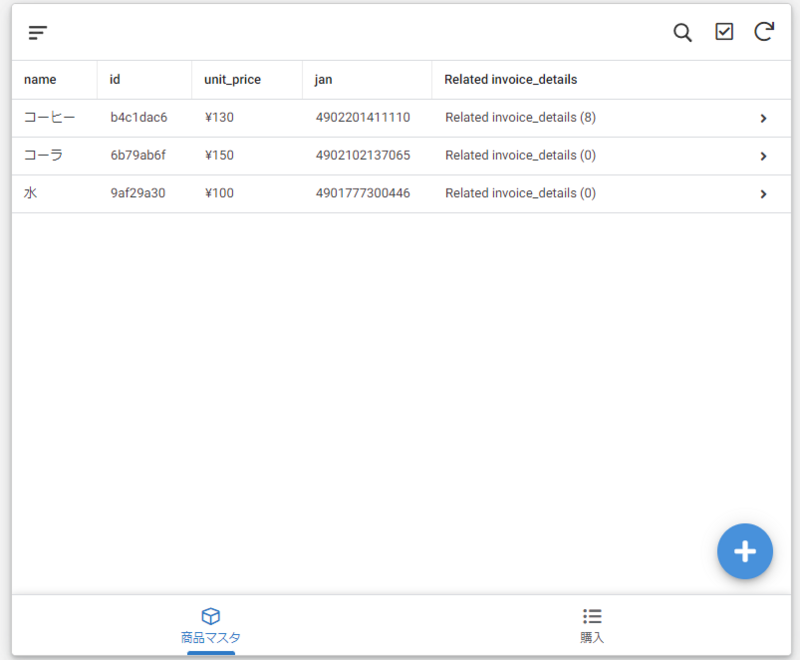Expand chevron on コーヒー row
This screenshot has height=660, width=800.
(763, 118)
